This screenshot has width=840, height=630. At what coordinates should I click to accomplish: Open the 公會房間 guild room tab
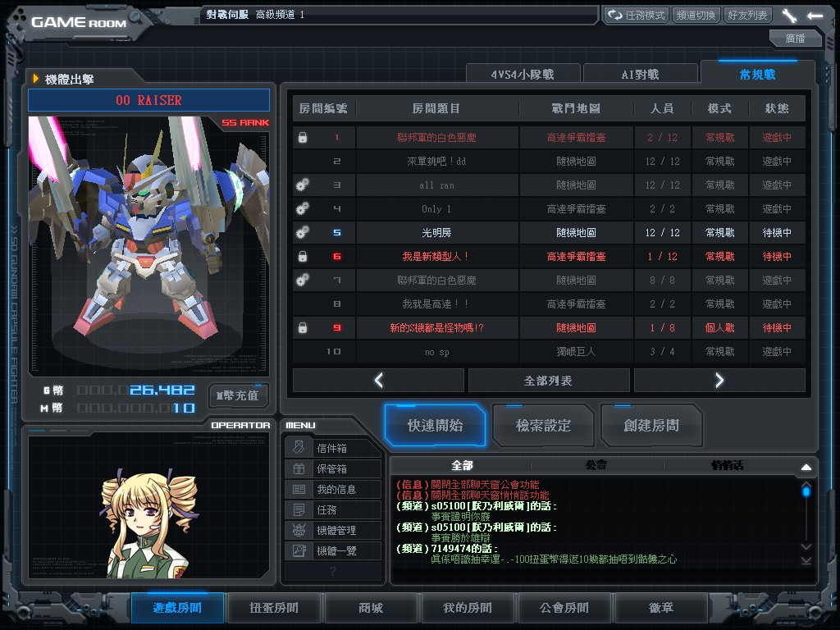pyautogui.click(x=564, y=608)
